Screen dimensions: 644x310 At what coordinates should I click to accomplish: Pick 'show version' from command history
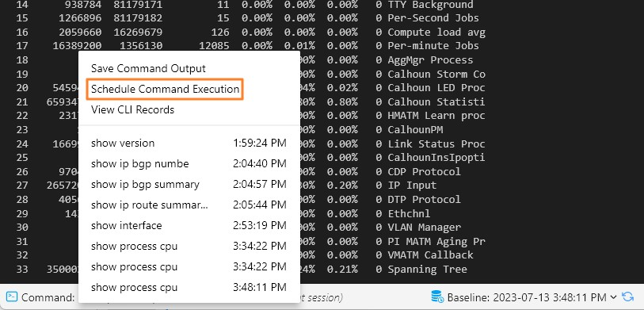pos(189,143)
